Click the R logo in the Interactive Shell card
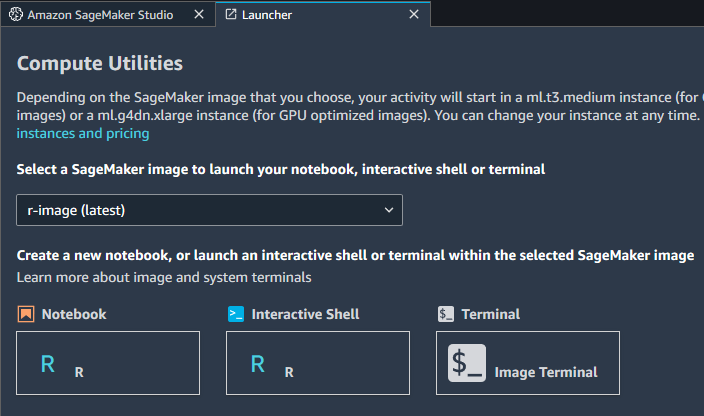The width and height of the screenshot is (704, 416). click(257, 364)
